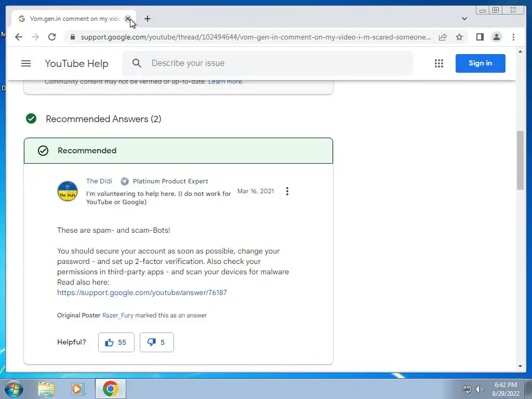Reload the current page

click(52, 37)
